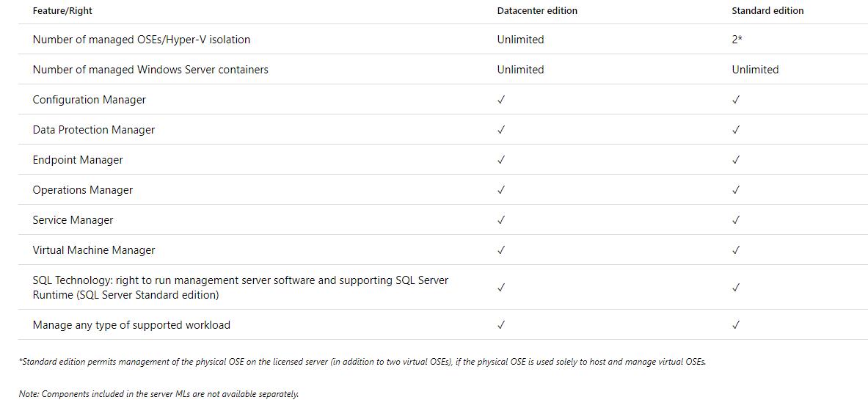Click the Standard checkmark for Data Protection Manager

(735, 130)
